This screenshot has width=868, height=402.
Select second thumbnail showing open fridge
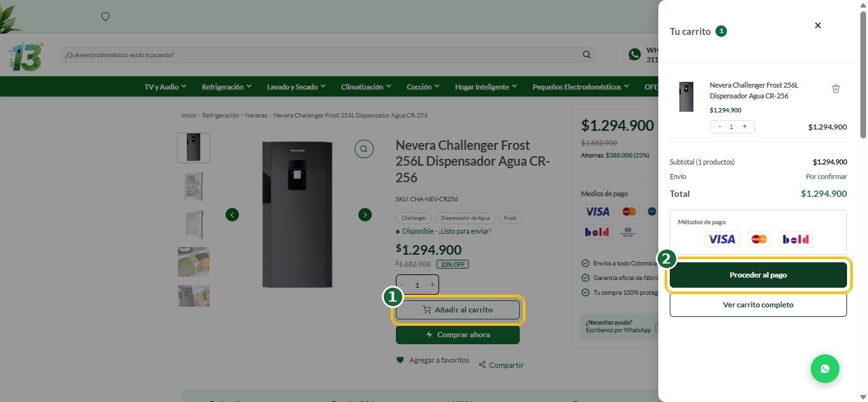click(194, 186)
